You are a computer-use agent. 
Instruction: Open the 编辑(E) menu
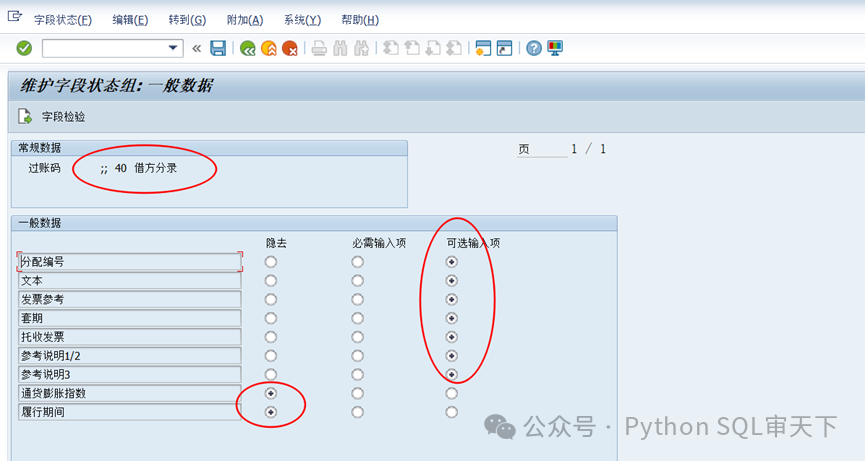click(x=130, y=20)
